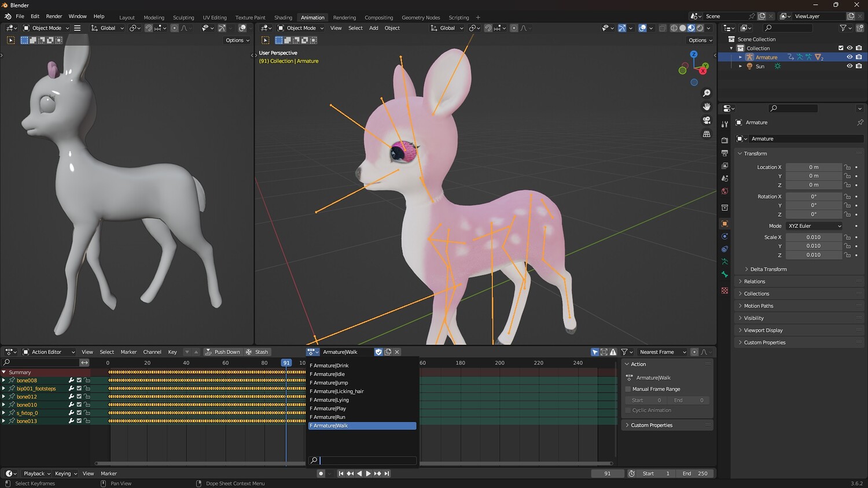The width and height of the screenshot is (868, 488).
Task: Toggle X-ray in the viewport header
Action: point(663,28)
